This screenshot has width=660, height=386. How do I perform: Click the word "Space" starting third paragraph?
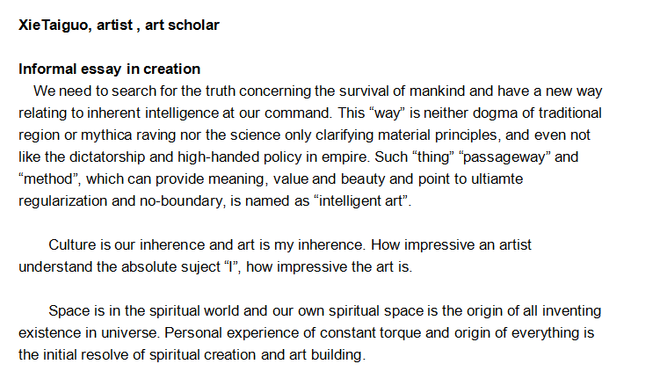(x=69, y=311)
